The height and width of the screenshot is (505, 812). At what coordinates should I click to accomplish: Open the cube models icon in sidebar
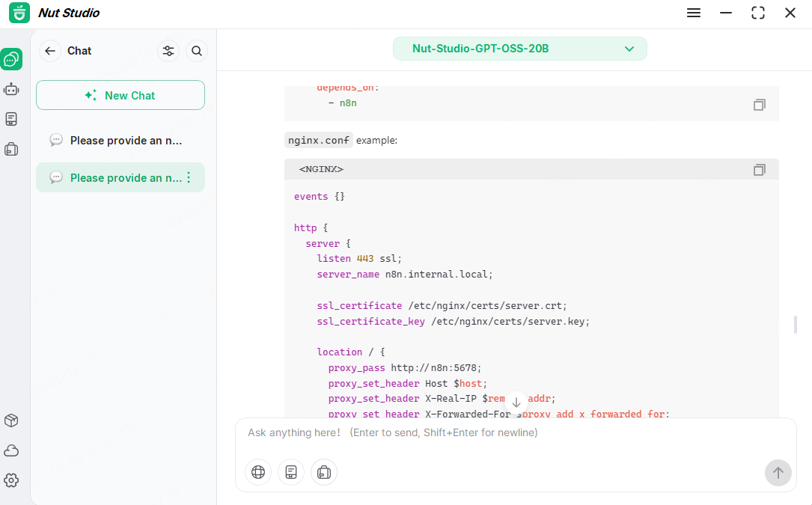tap(11, 420)
